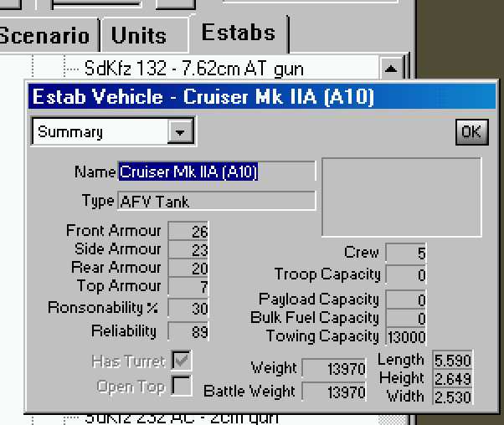Image resolution: width=504 pixels, height=425 pixels.
Task: Toggle the Open Top checkbox
Action: (182, 386)
